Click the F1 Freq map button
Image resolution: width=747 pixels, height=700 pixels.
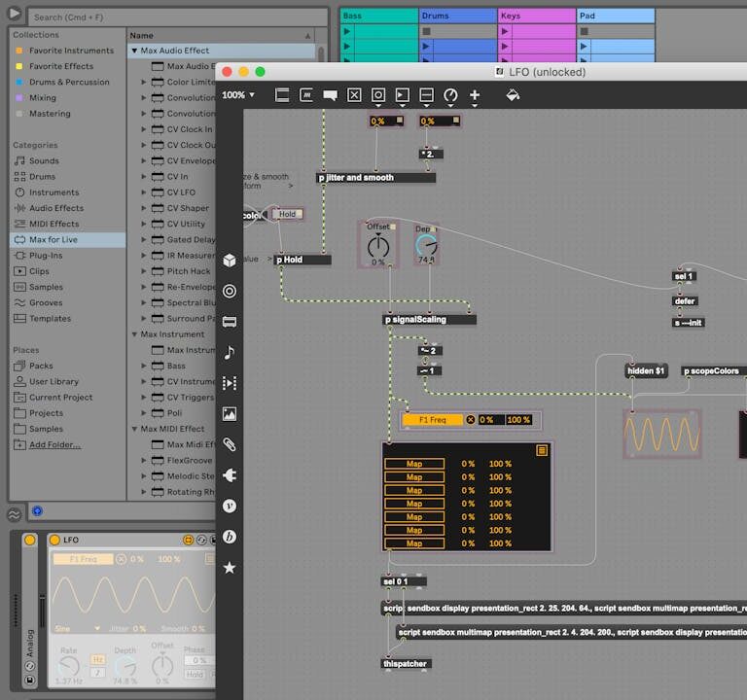pos(432,420)
